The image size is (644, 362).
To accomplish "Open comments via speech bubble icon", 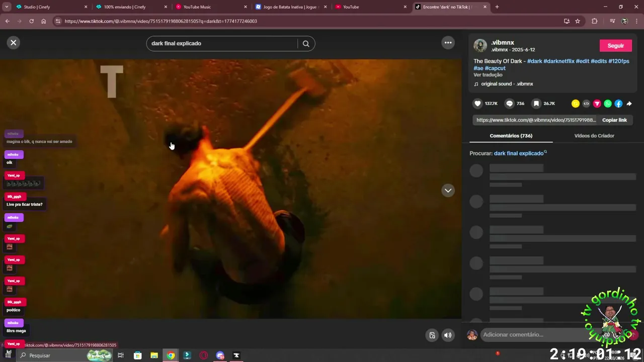I will coord(510,104).
